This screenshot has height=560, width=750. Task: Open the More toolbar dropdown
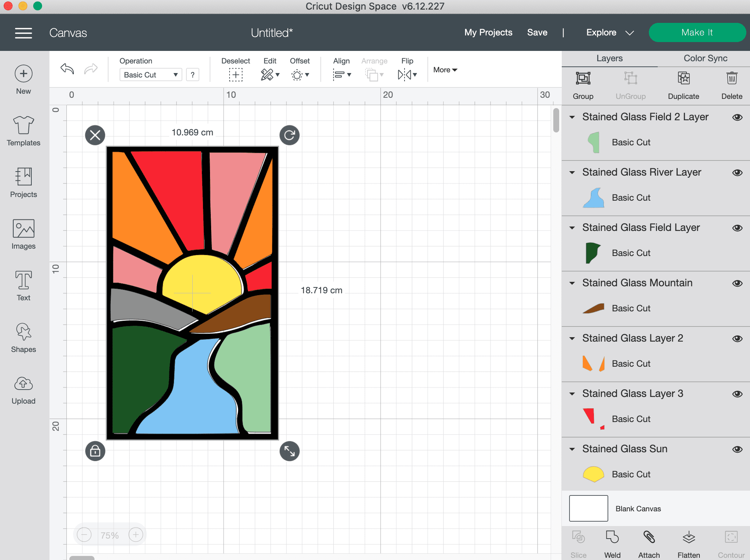tap(445, 70)
